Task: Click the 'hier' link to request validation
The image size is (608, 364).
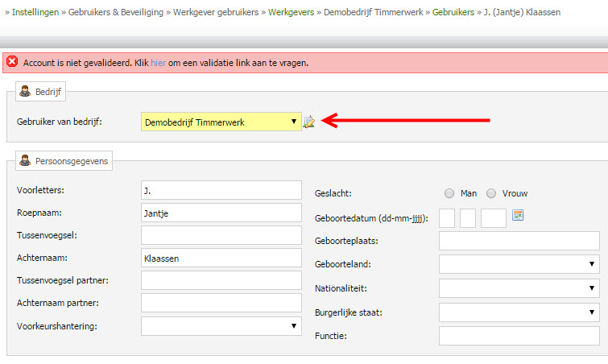Action: pyautogui.click(x=158, y=63)
